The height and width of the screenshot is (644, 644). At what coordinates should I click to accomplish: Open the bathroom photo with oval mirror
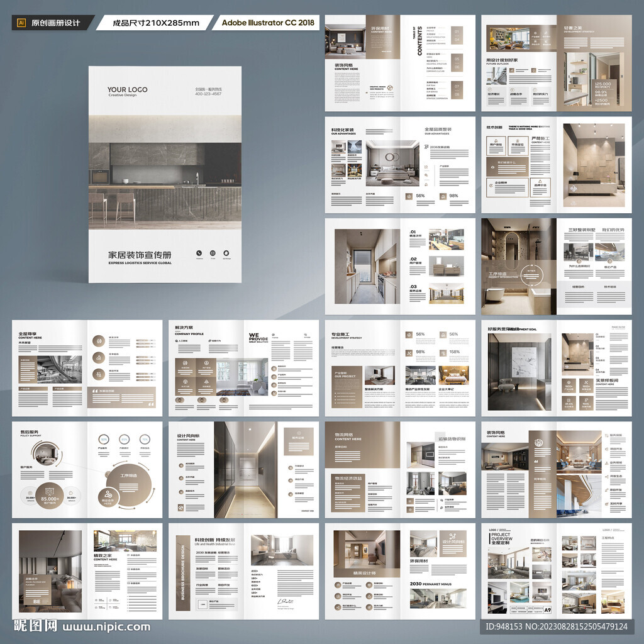click(x=519, y=267)
